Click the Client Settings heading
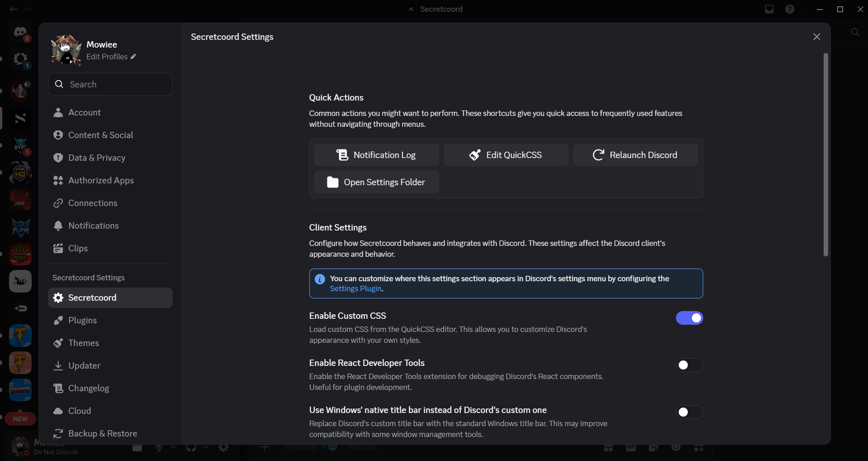This screenshot has height=461, width=868. pos(338,227)
